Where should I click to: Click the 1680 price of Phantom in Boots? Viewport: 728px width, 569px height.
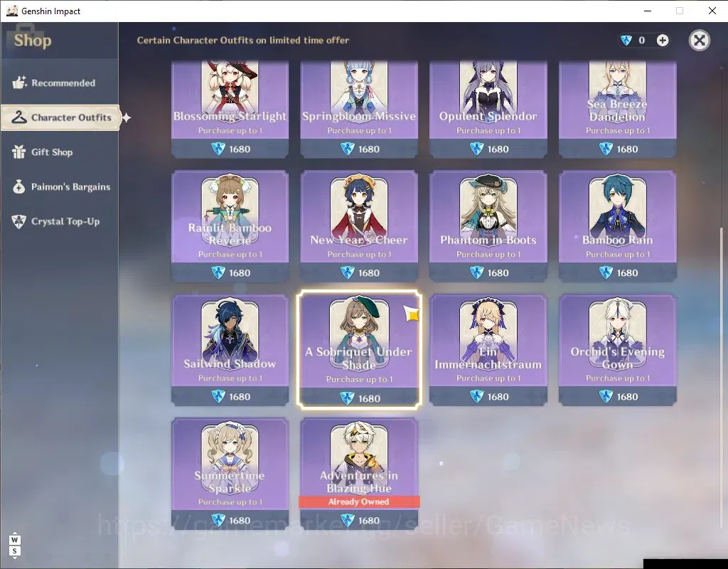pyautogui.click(x=498, y=272)
